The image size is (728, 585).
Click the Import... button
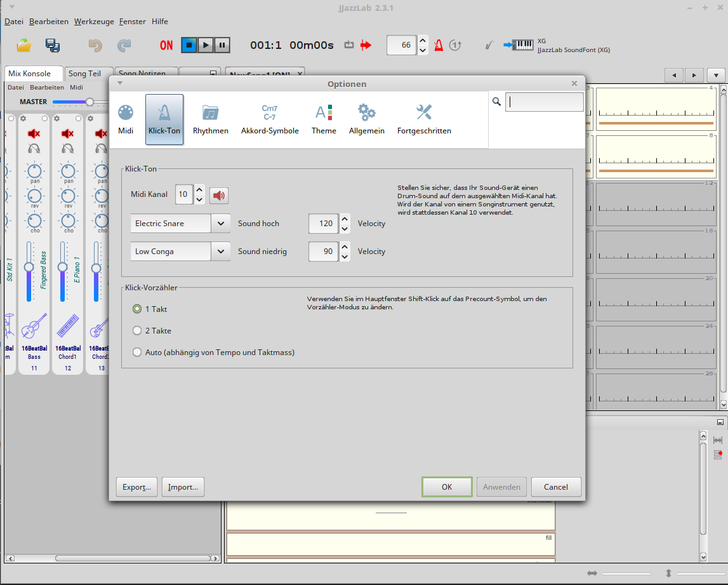(x=183, y=487)
